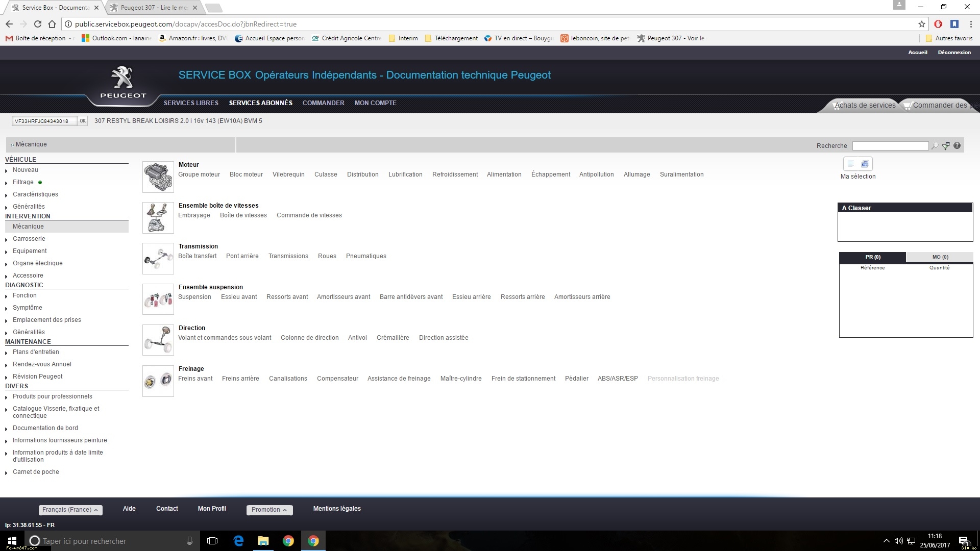Screen dimensions: 980x551
Task: Open the Distribution engine link
Action: tap(362, 174)
